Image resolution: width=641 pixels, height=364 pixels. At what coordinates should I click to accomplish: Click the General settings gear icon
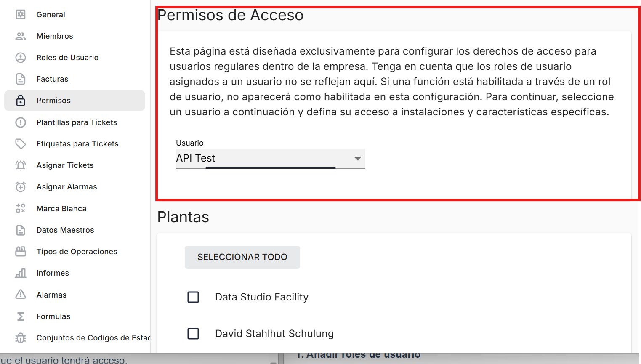coord(21,14)
